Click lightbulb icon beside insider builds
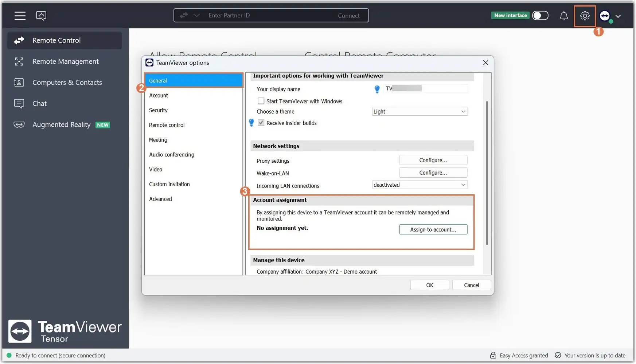 coord(251,123)
